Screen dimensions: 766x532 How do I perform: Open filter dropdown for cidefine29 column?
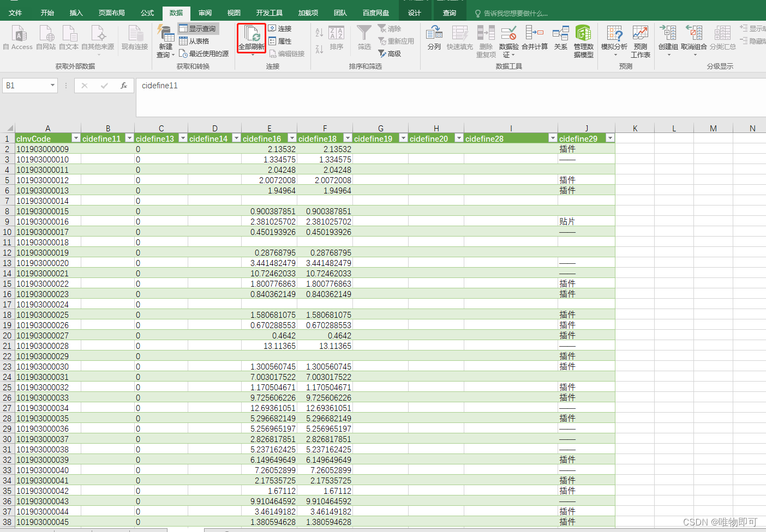pos(610,138)
